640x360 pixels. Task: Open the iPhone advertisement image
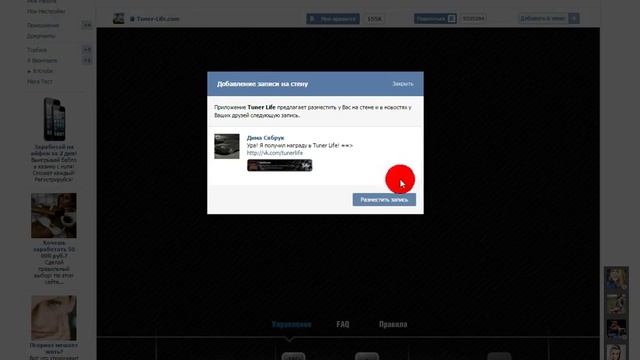[54, 119]
